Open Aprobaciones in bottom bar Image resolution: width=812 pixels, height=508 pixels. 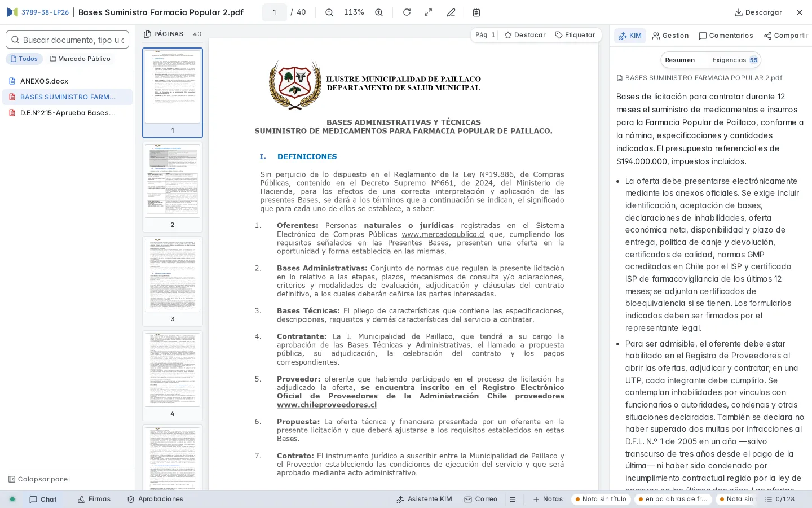coord(155,500)
